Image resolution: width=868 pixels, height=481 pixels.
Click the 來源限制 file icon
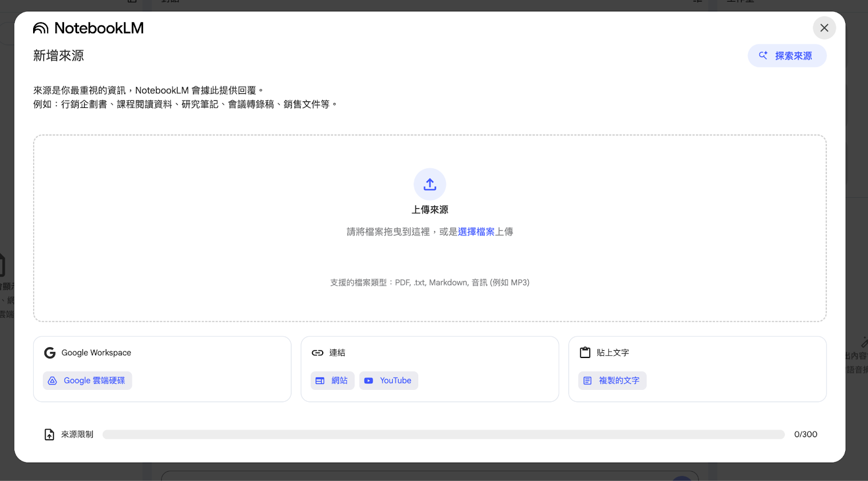(x=49, y=434)
